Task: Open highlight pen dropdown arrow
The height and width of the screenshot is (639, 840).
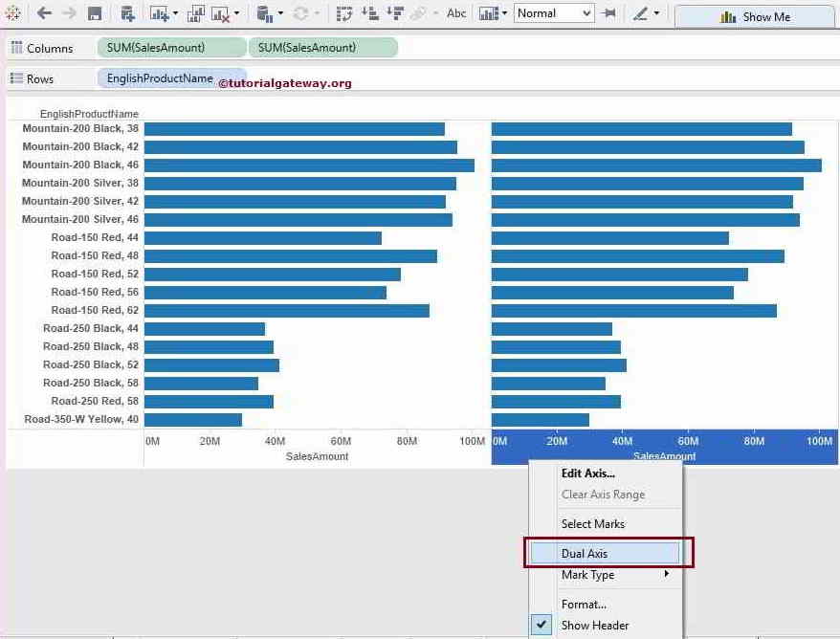Action: 656,13
